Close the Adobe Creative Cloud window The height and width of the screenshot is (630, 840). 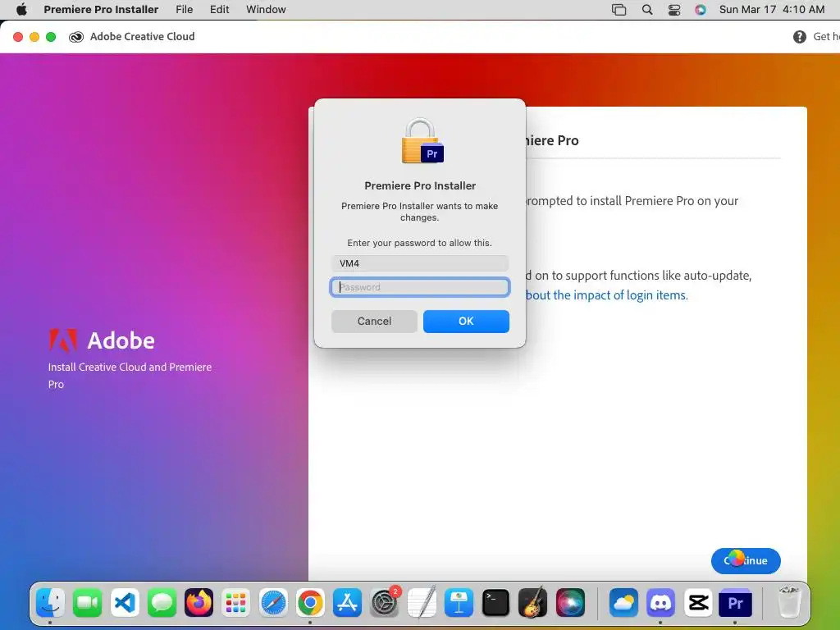tap(18, 36)
